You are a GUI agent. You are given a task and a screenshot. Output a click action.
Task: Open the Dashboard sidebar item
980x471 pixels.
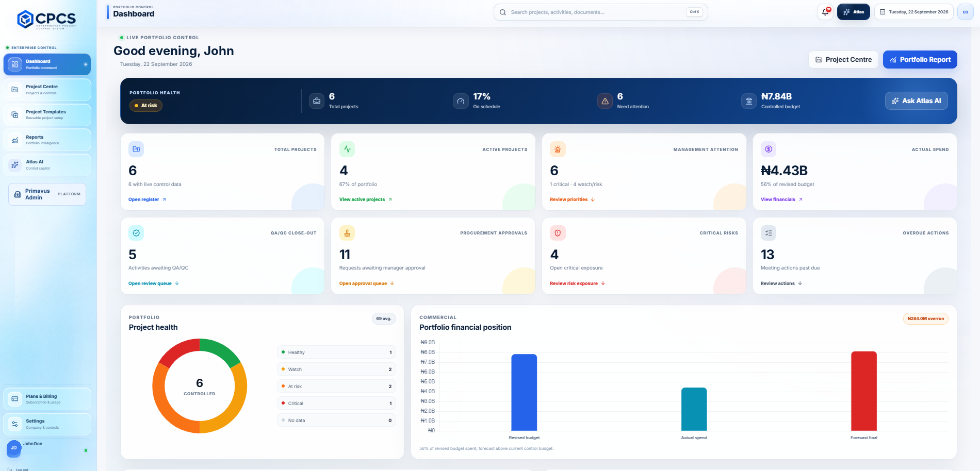(x=47, y=64)
